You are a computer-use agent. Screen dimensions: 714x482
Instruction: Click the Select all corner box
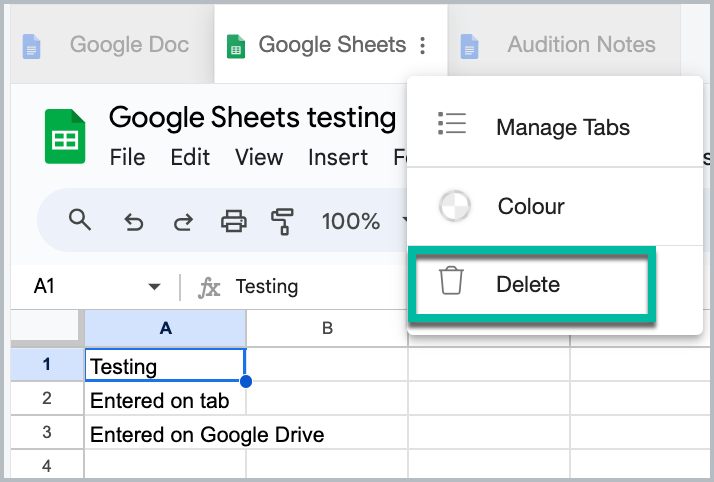(x=45, y=325)
